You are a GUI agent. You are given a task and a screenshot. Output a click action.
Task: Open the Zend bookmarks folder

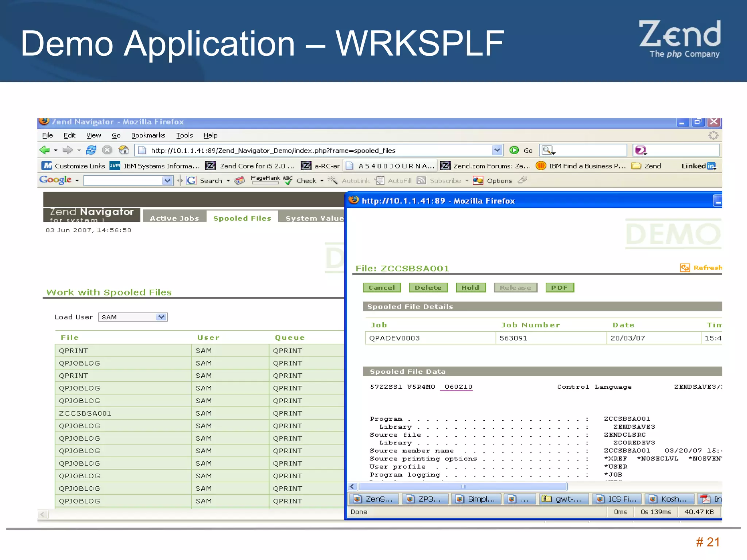pyautogui.click(x=646, y=166)
